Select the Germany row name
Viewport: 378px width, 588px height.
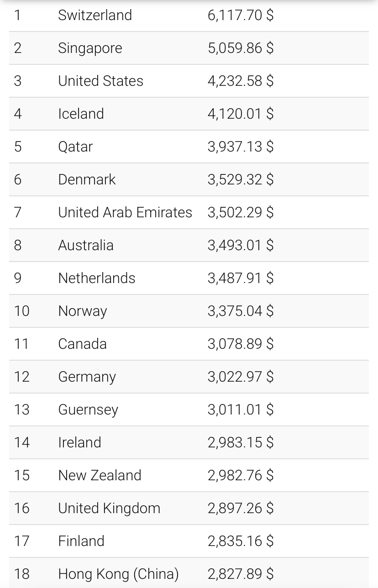pyautogui.click(x=87, y=377)
